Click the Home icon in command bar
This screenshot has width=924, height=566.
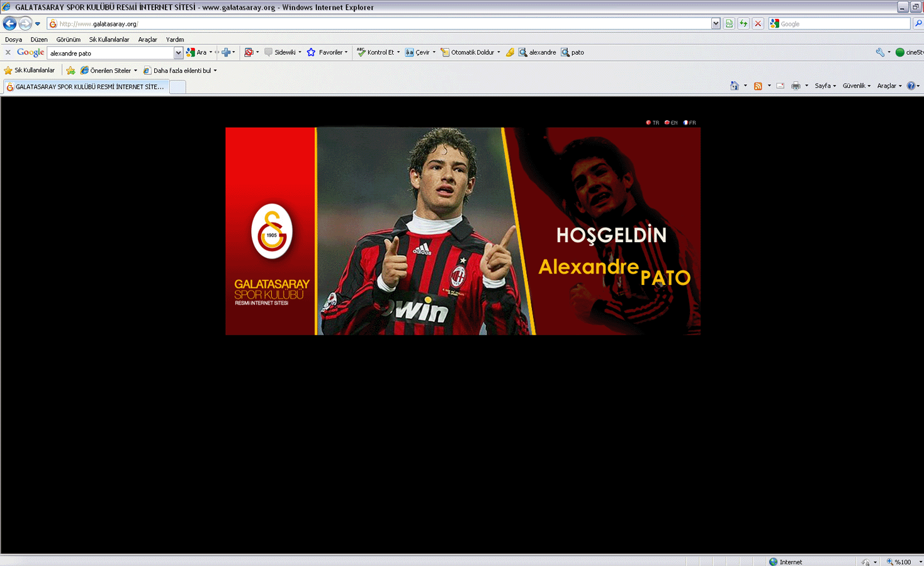pyautogui.click(x=734, y=86)
